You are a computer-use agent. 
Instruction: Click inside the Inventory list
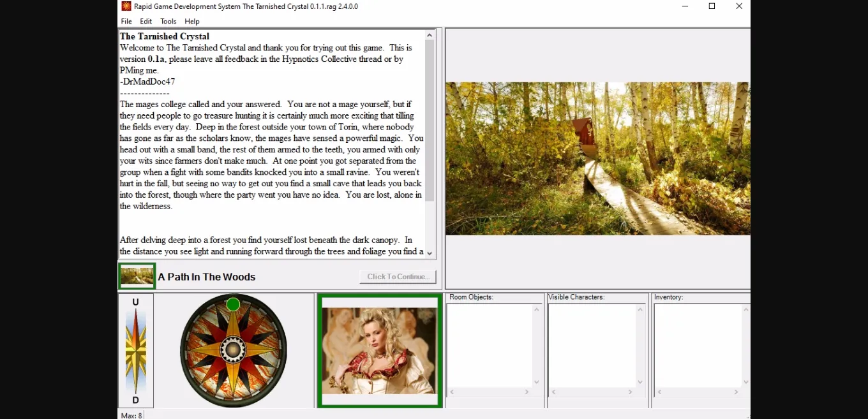tap(697, 344)
